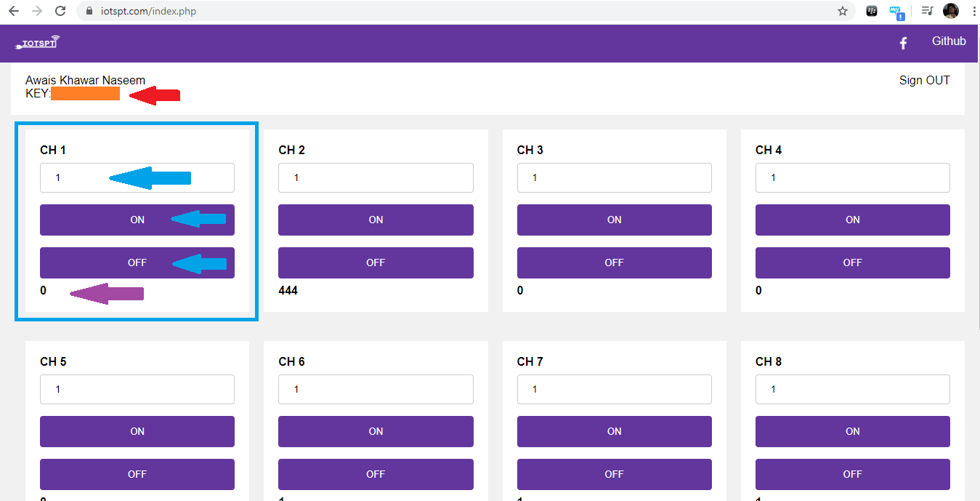The image size is (980, 501).
Task: View site info via the padlock icon
Action: point(90,11)
